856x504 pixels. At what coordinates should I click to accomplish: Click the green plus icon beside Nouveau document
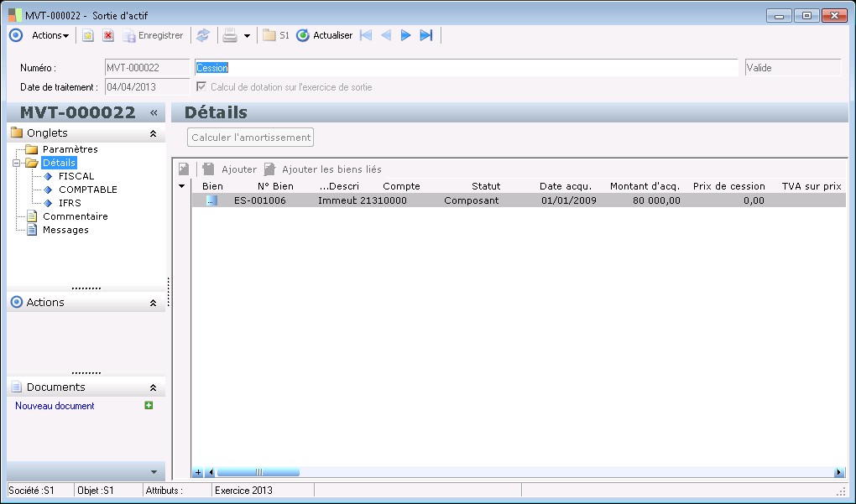pos(149,406)
